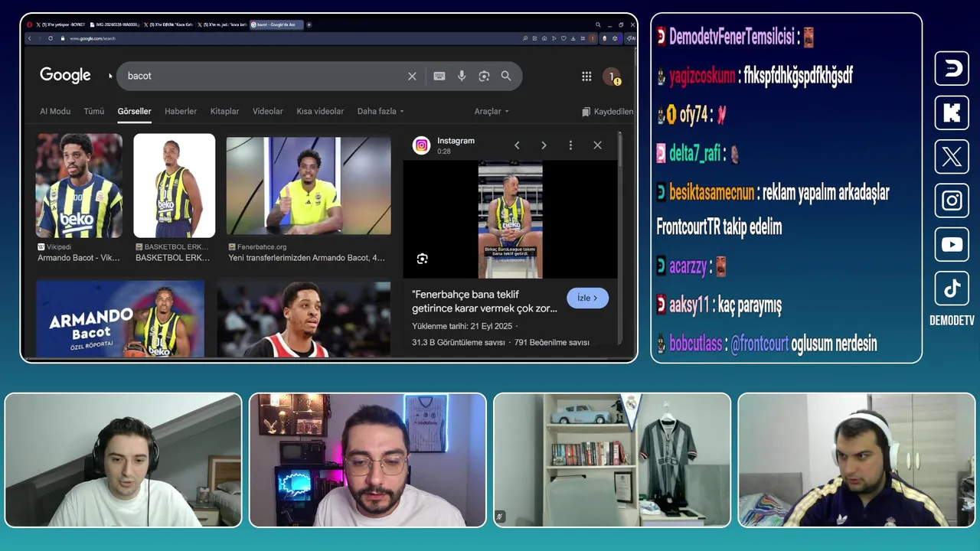Click the browser back arrow
Viewport: 980px width, 551px height.
coord(30,38)
